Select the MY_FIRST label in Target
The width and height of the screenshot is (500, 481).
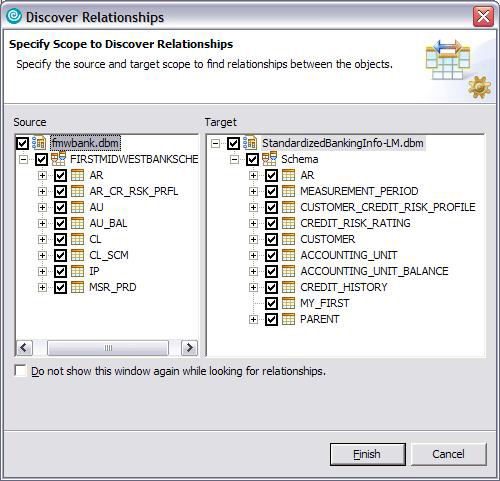click(325, 303)
